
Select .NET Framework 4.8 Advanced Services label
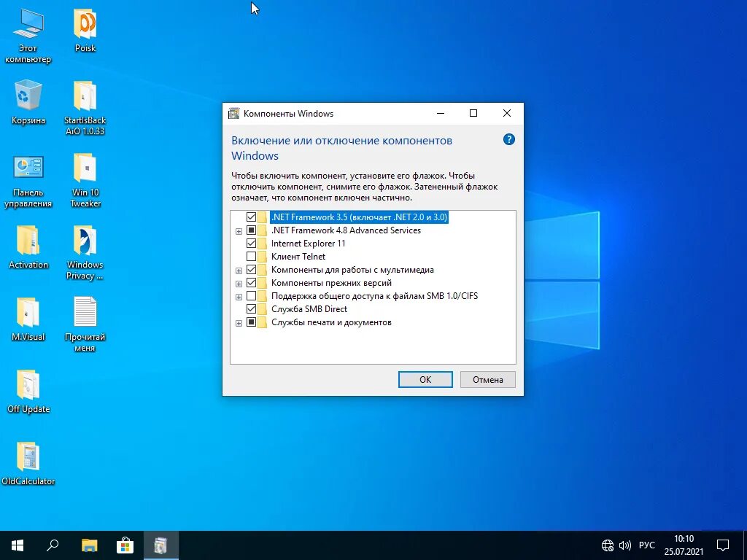[x=346, y=230]
